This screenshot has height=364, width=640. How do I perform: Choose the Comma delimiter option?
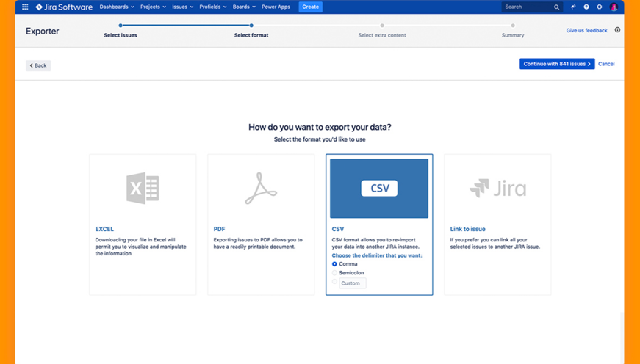(334, 264)
